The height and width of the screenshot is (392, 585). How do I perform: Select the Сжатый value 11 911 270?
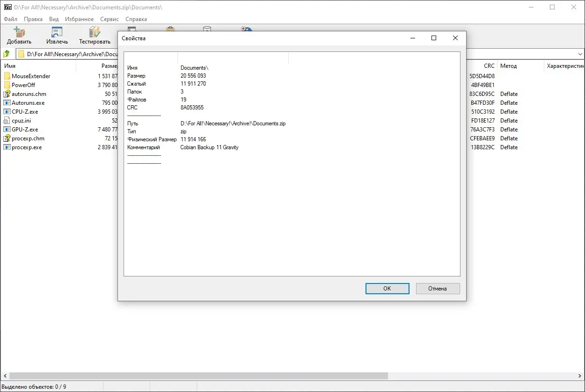tap(193, 84)
